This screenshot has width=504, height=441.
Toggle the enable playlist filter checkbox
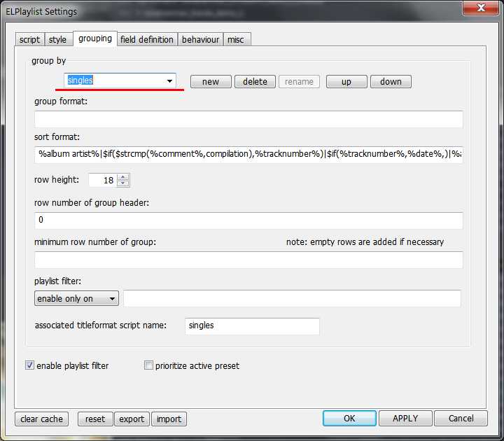29,365
